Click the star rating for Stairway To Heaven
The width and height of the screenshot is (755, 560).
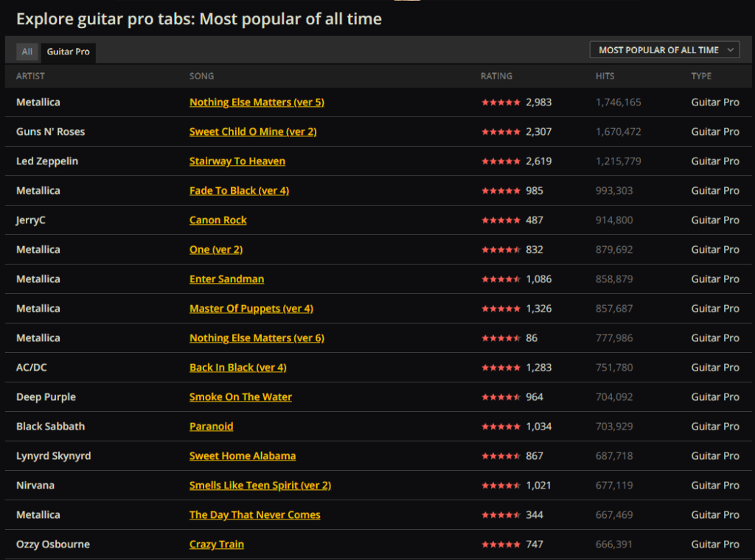click(501, 161)
